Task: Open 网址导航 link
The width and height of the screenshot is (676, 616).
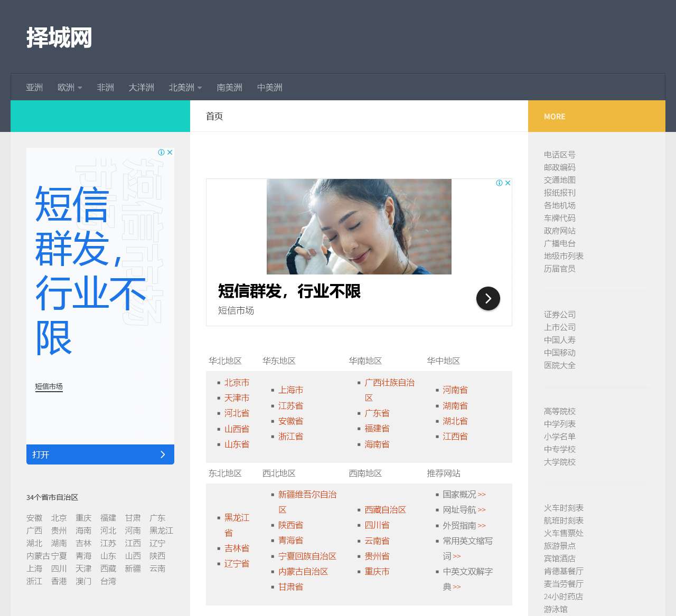Action: tap(459, 510)
